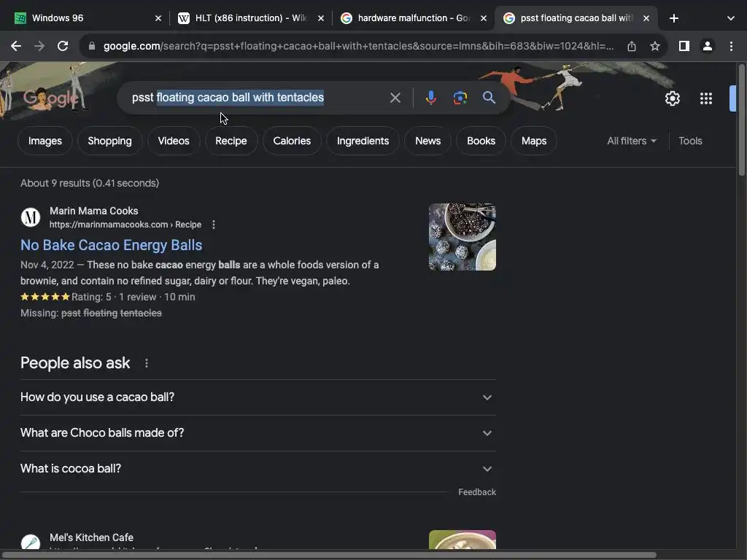Close the psst floating cacao tab
This screenshot has height=560, width=747.
(x=646, y=18)
